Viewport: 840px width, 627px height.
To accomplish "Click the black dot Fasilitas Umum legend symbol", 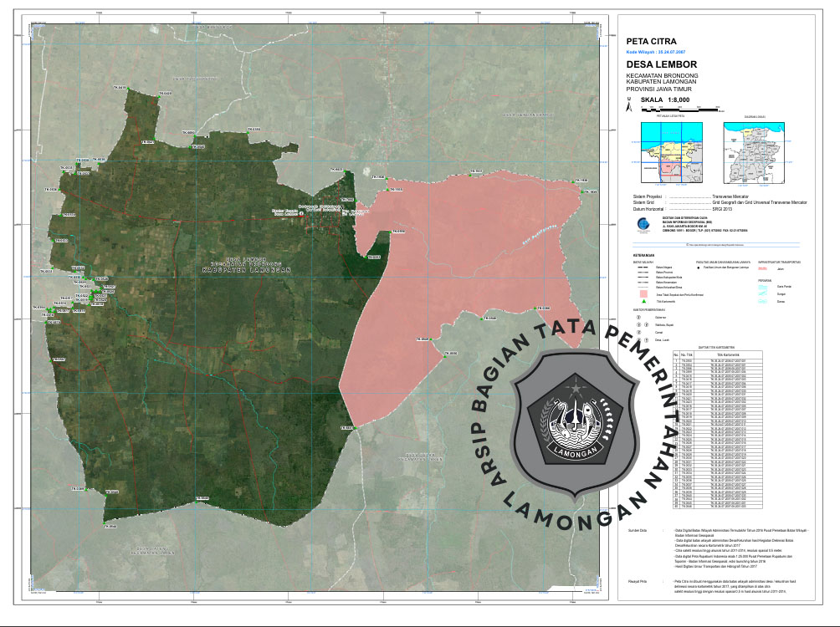I will click(700, 267).
